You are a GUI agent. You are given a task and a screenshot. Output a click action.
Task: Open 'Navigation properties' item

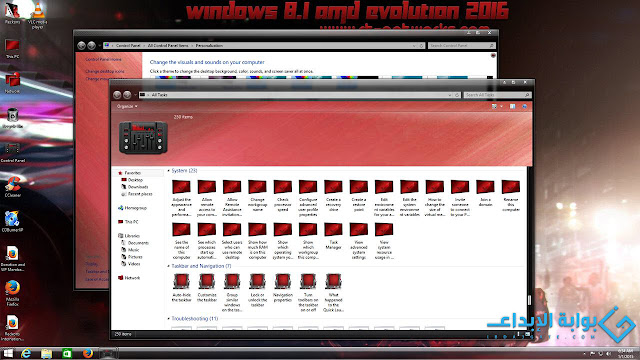(282, 288)
